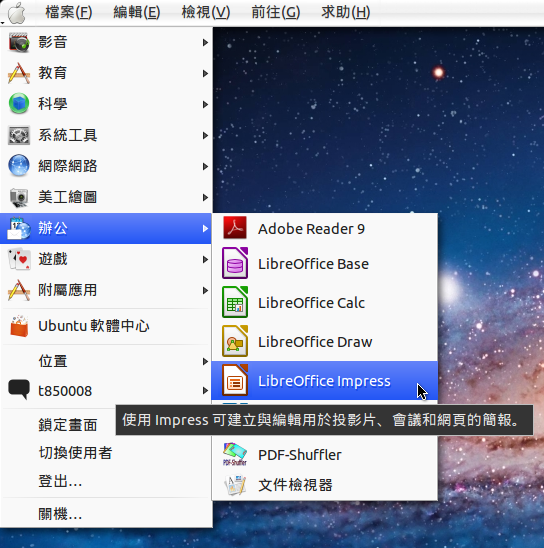Screen dimensions: 544x548
Task: Select 鎖定畫面 to lock screen
Action: point(68,425)
